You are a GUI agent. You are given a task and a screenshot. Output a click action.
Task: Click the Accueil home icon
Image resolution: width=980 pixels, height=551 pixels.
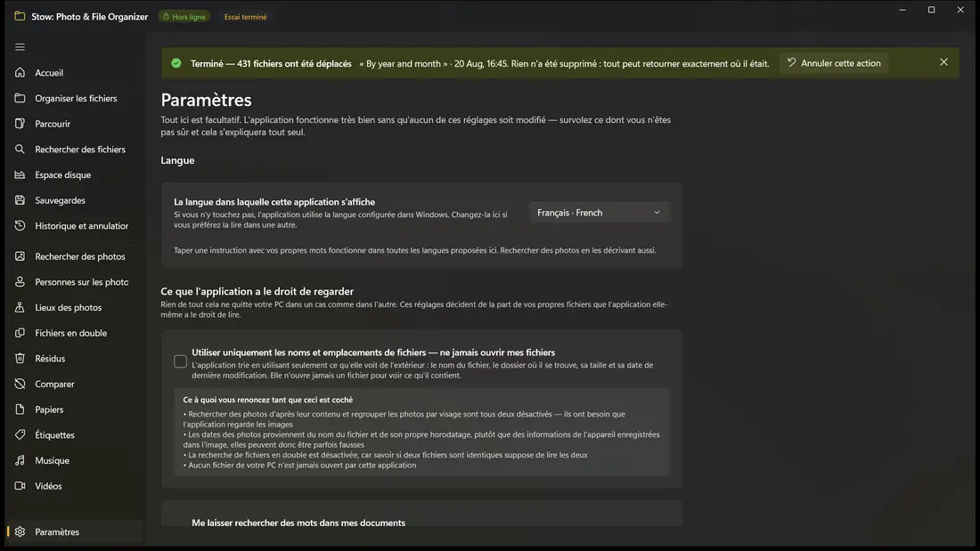(x=20, y=72)
